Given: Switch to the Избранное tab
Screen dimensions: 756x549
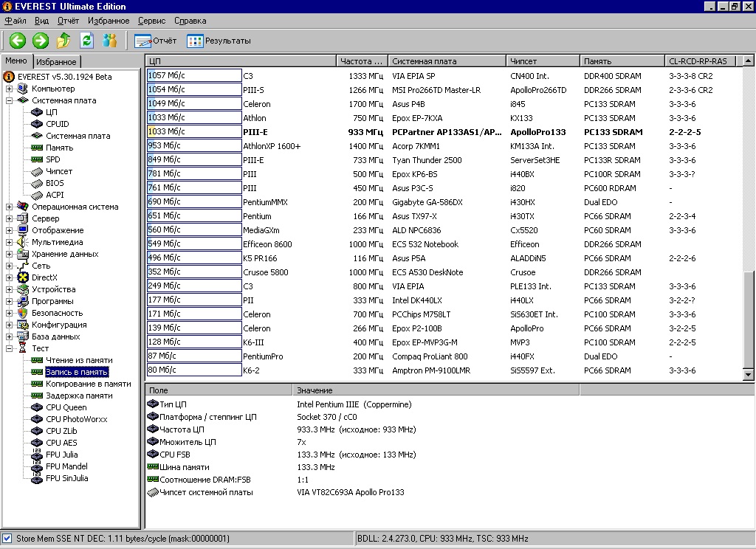Looking at the screenshot, I should click(x=56, y=62).
